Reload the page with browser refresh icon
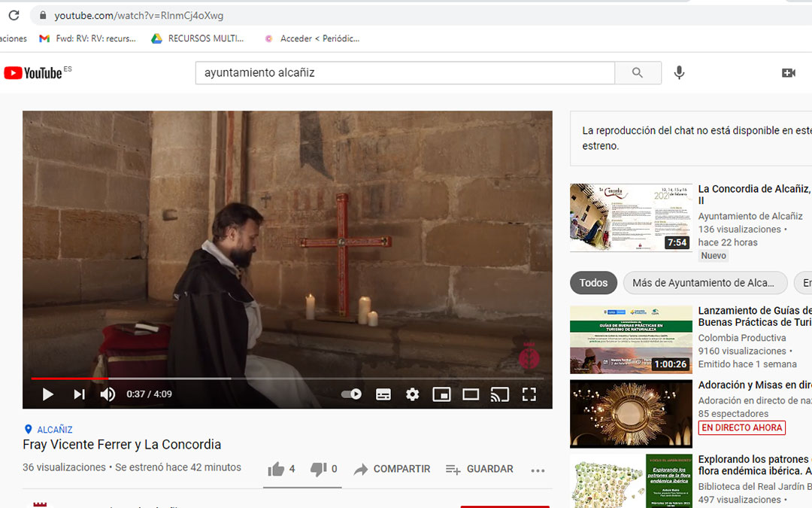The height and width of the screenshot is (508, 812). tap(14, 16)
